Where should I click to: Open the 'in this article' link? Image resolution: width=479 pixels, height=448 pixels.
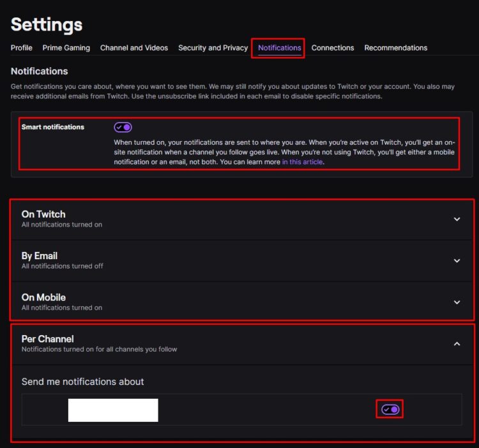click(x=302, y=162)
